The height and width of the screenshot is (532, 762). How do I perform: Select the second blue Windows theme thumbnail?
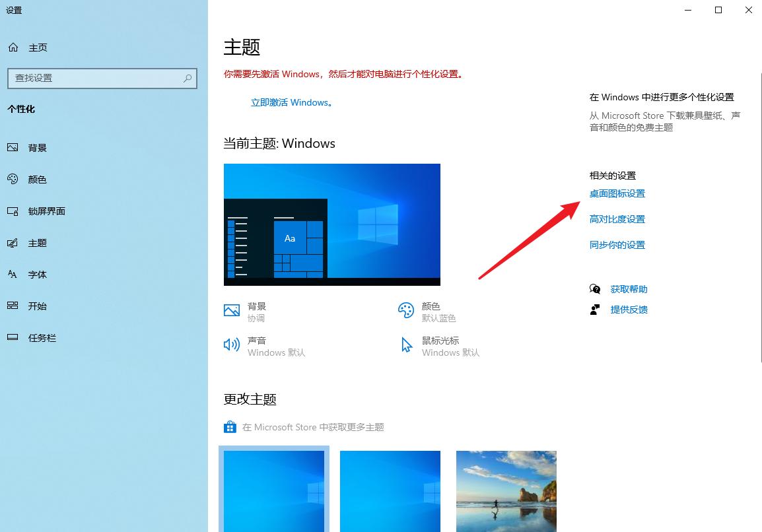coord(390,491)
